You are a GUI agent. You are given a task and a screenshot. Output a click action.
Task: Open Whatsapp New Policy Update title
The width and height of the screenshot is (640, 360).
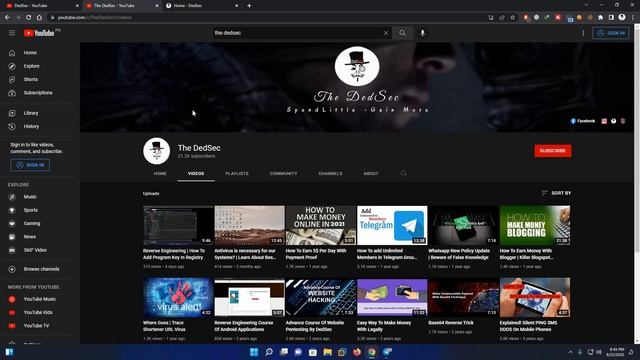click(x=459, y=254)
